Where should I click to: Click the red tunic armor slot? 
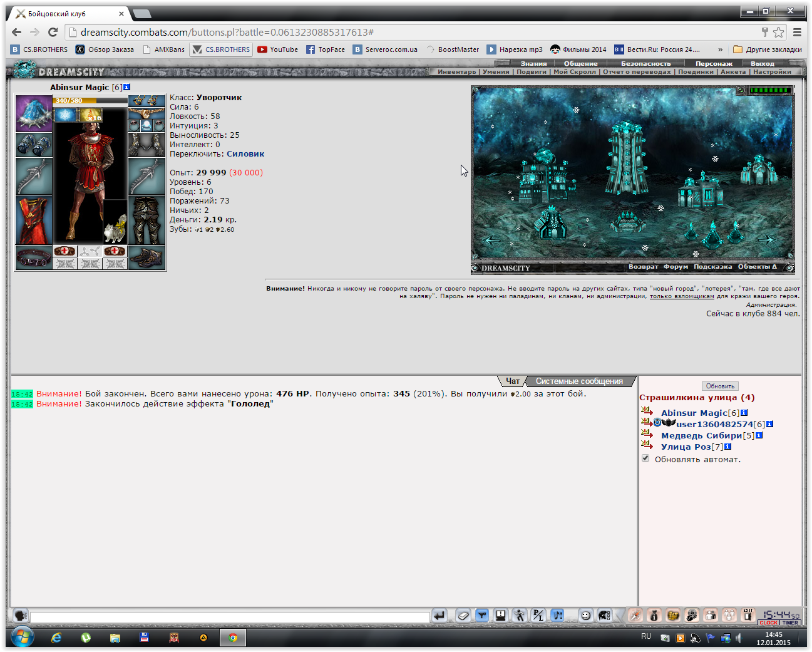34,220
